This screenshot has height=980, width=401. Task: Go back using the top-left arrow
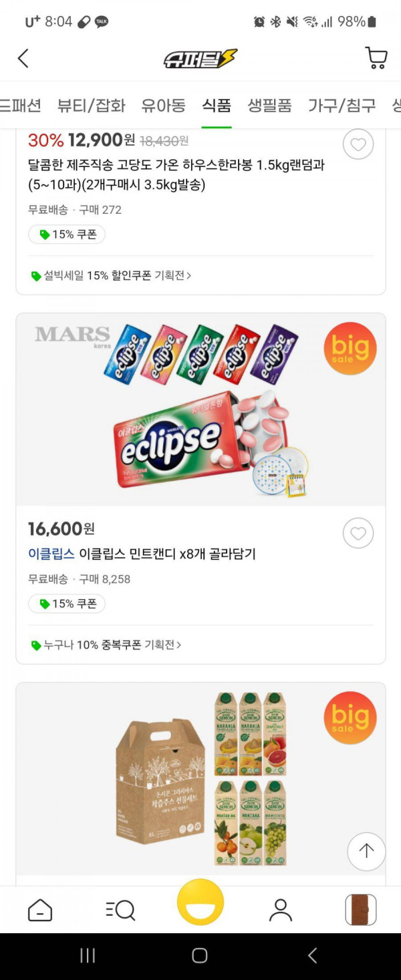click(x=23, y=58)
